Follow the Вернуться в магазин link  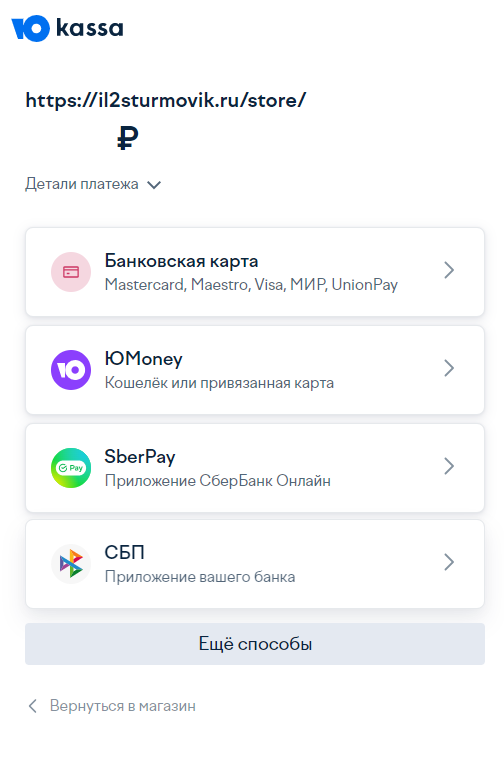point(123,706)
